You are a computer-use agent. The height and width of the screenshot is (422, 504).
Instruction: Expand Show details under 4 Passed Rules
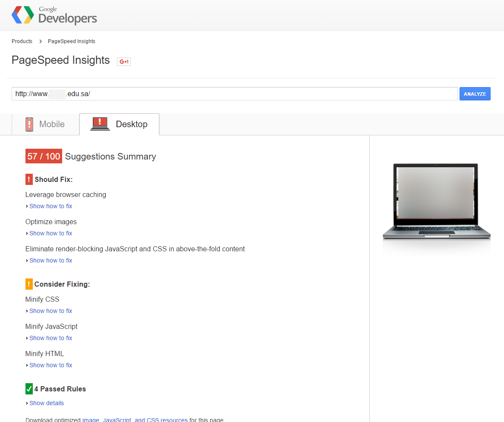(x=46, y=403)
